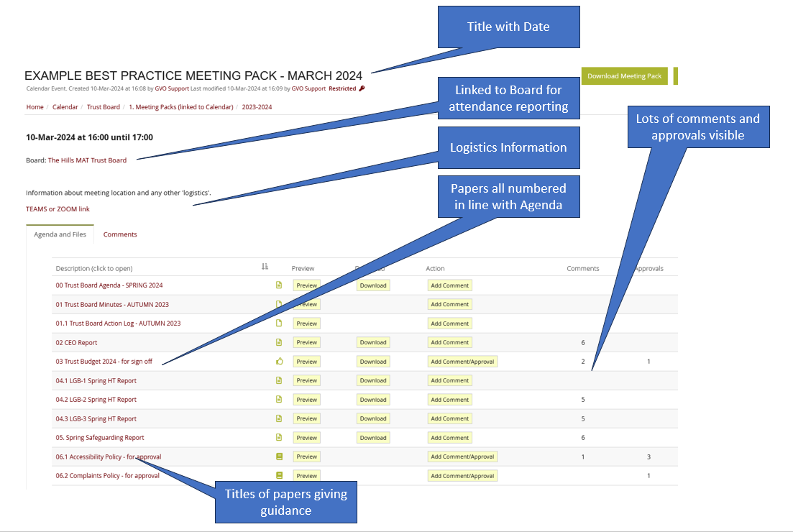Open the TEAMS or ZOOM link
The width and height of the screenshot is (793, 532).
click(58, 209)
